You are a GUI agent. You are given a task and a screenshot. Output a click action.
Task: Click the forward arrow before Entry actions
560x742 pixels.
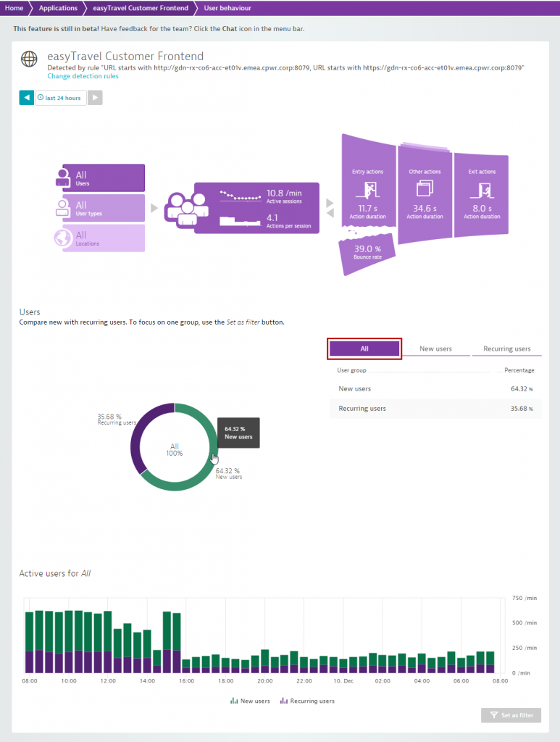click(x=330, y=203)
